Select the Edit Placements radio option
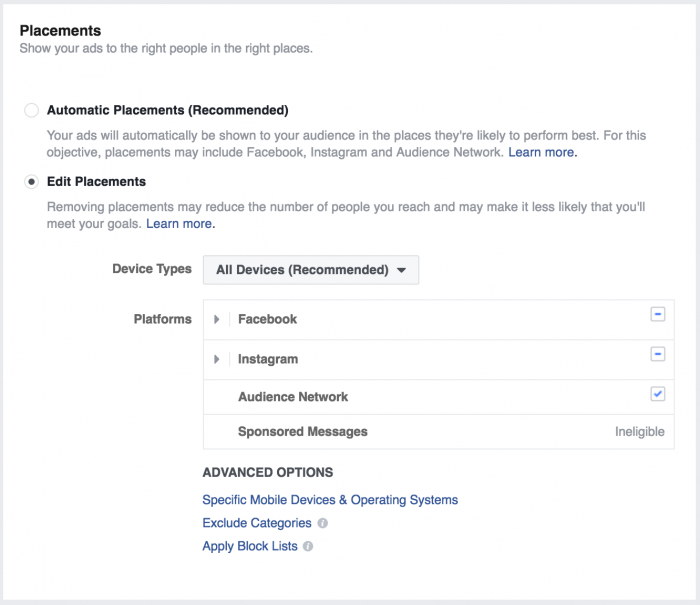Image resolution: width=700 pixels, height=605 pixels. 32,182
